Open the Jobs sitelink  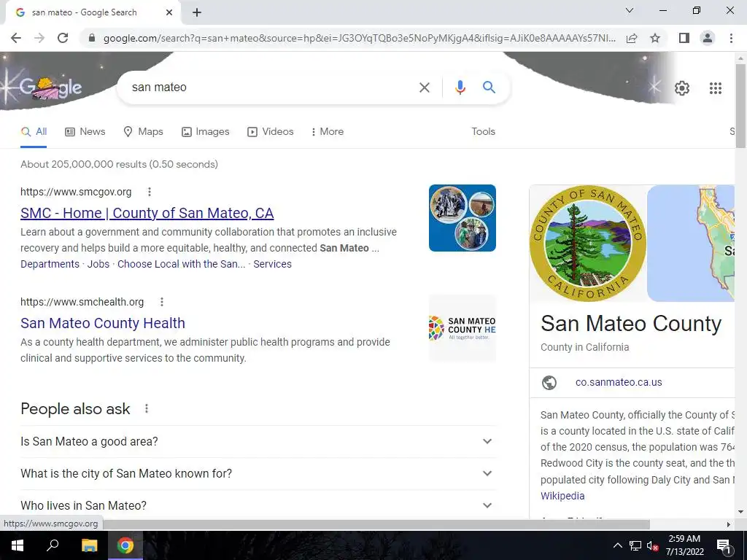(98, 264)
